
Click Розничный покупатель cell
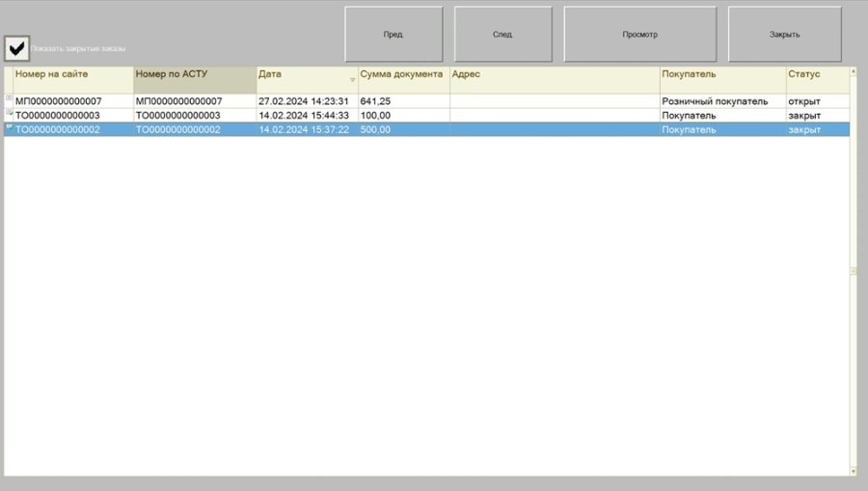point(723,101)
